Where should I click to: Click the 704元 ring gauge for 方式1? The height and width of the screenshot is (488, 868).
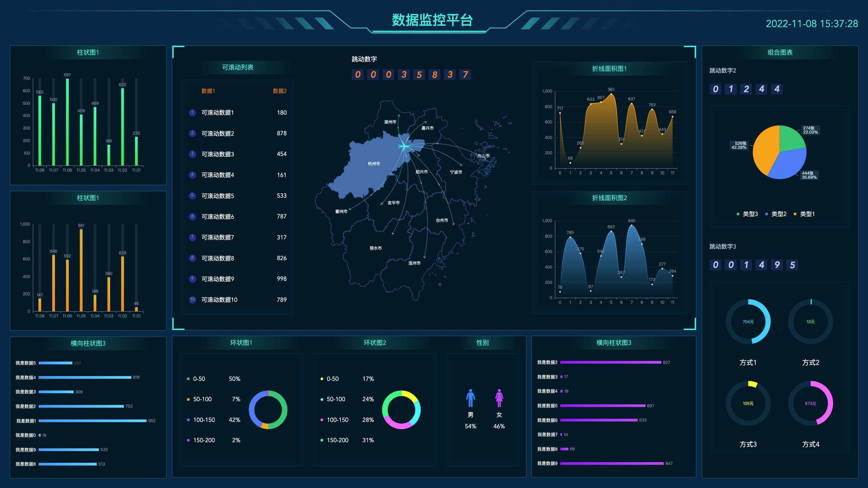pyautogui.click(x=748, y=321)
